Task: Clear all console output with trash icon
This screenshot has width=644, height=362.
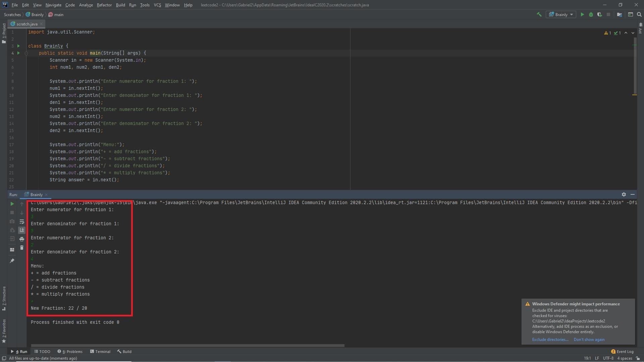Action: 22,248
